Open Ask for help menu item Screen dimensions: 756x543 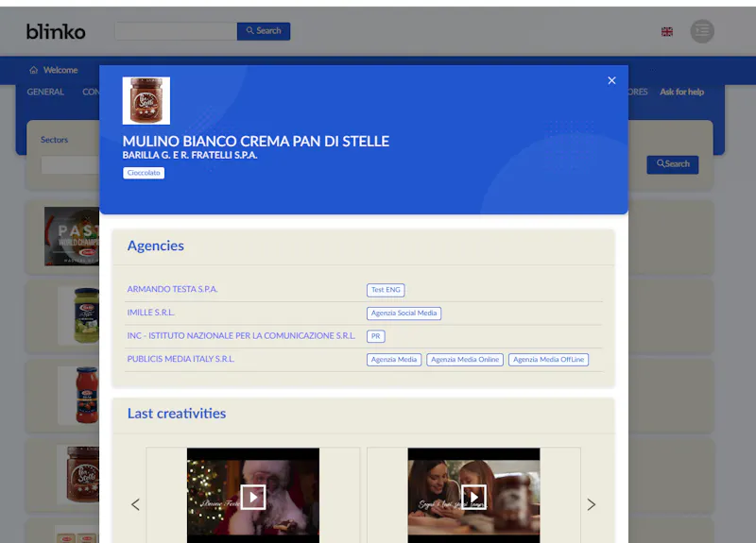pyautogui.click(x=681, y=92)
